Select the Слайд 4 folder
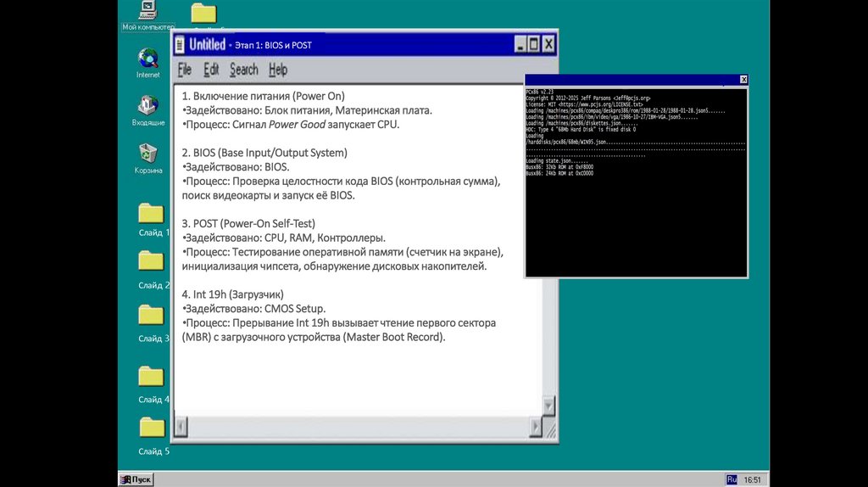This screenshot has height=487, width=868. [151, 376]
